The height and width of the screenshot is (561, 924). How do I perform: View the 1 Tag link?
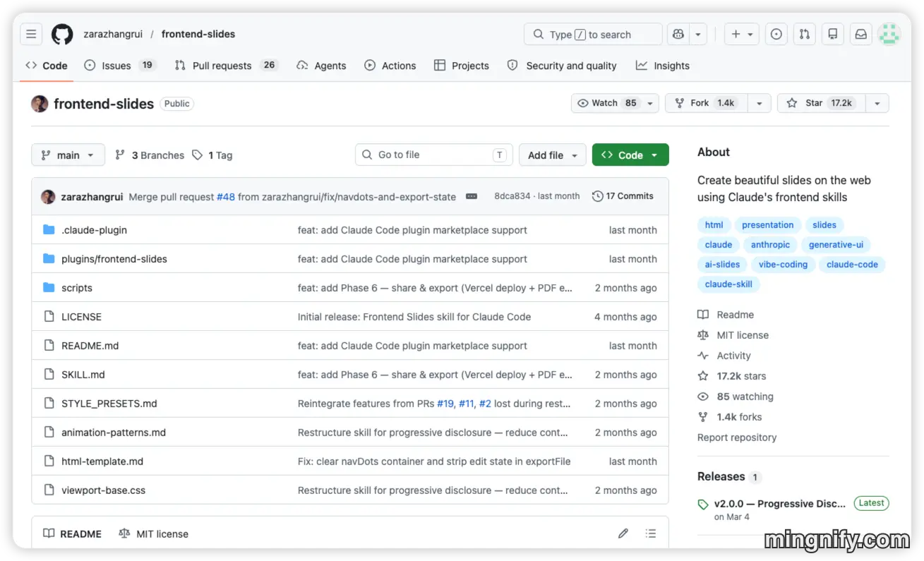212,155
